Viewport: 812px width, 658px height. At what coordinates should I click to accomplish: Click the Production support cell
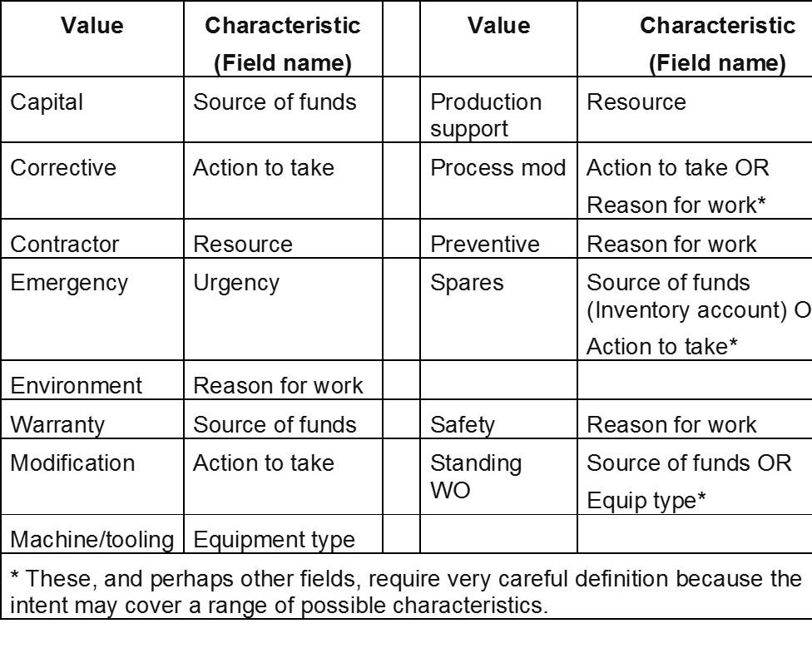tap(498, 109)
